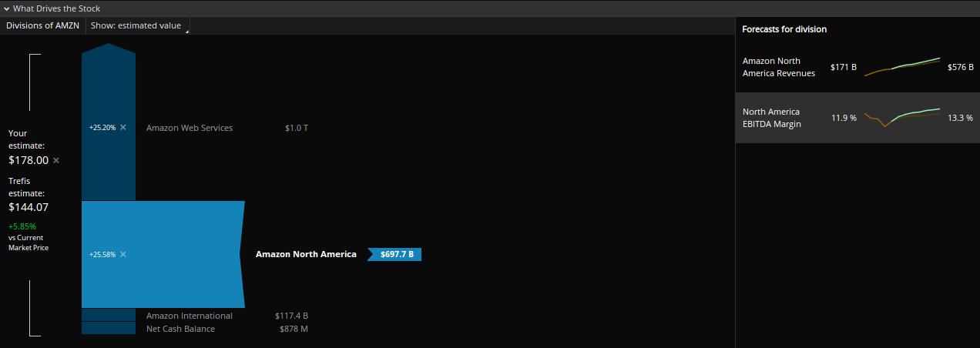
Task: Click the Trefis estimate $144.07 value
Action: click(29, 207)
